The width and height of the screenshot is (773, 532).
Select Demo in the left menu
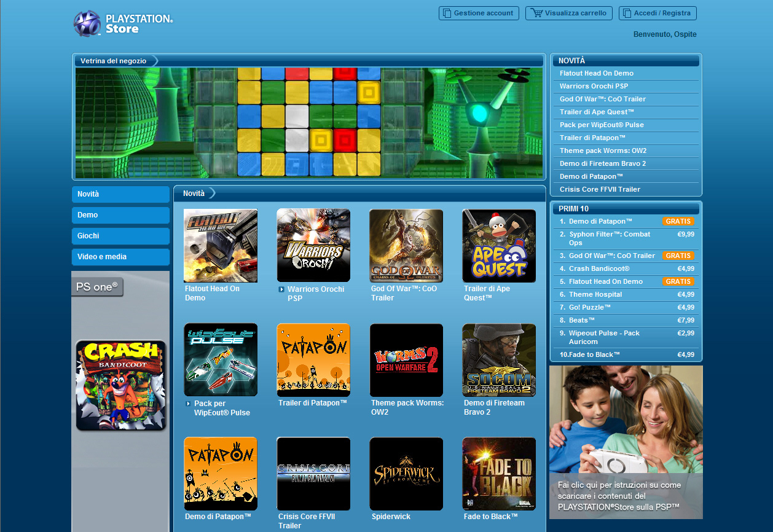click(x=120, y=215)
